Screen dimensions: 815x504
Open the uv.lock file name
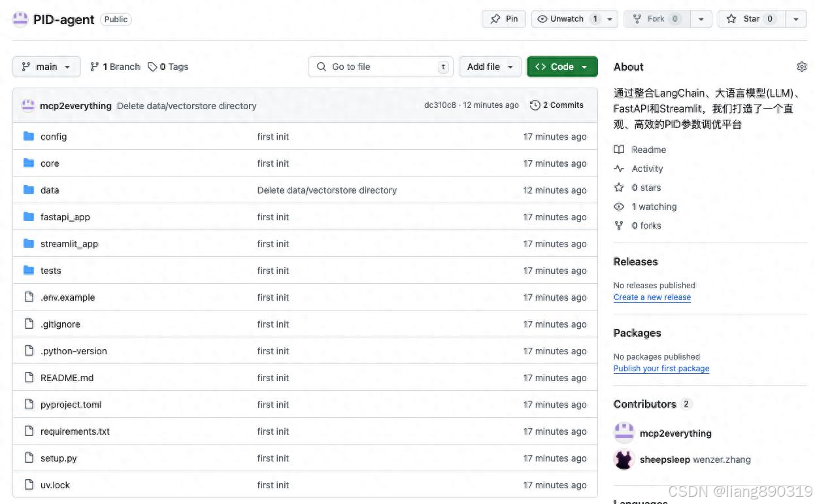55,485
